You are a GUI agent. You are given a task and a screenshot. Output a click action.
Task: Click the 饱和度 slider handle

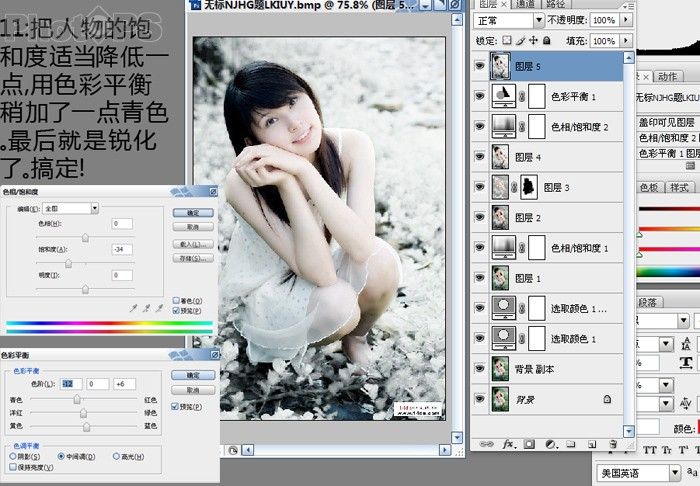(x=68, y=263)
